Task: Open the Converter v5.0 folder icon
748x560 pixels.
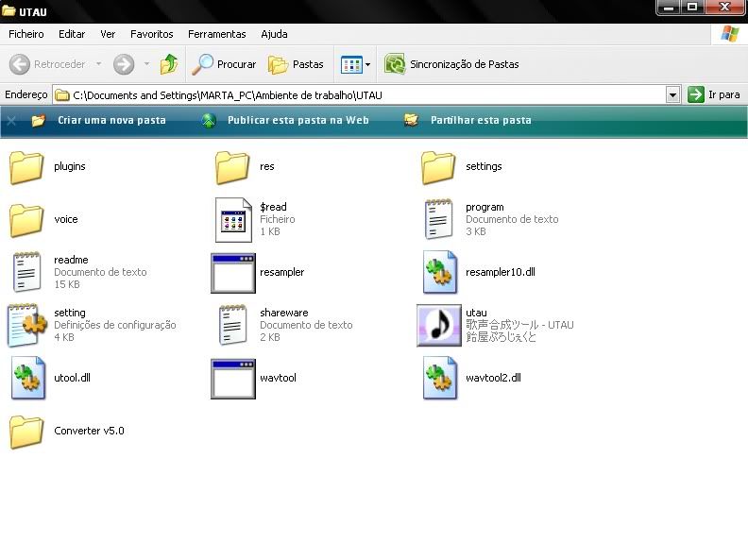Action: (26, 432)
